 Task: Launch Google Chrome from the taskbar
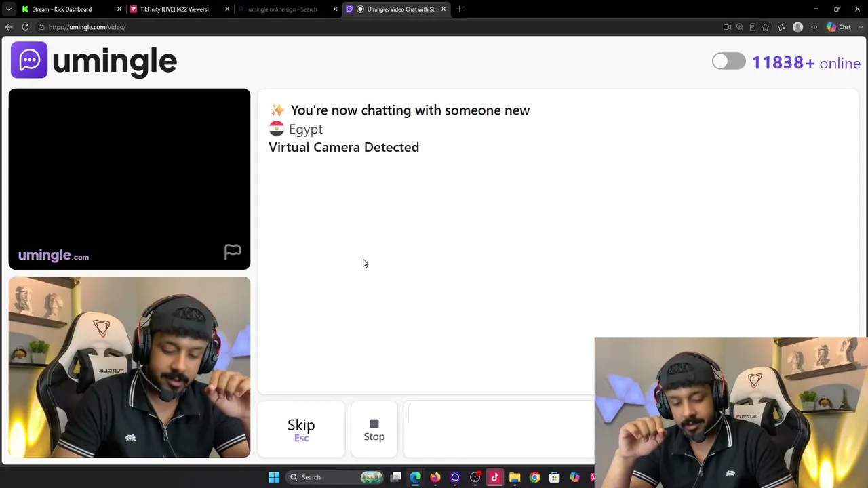point(534,477)
